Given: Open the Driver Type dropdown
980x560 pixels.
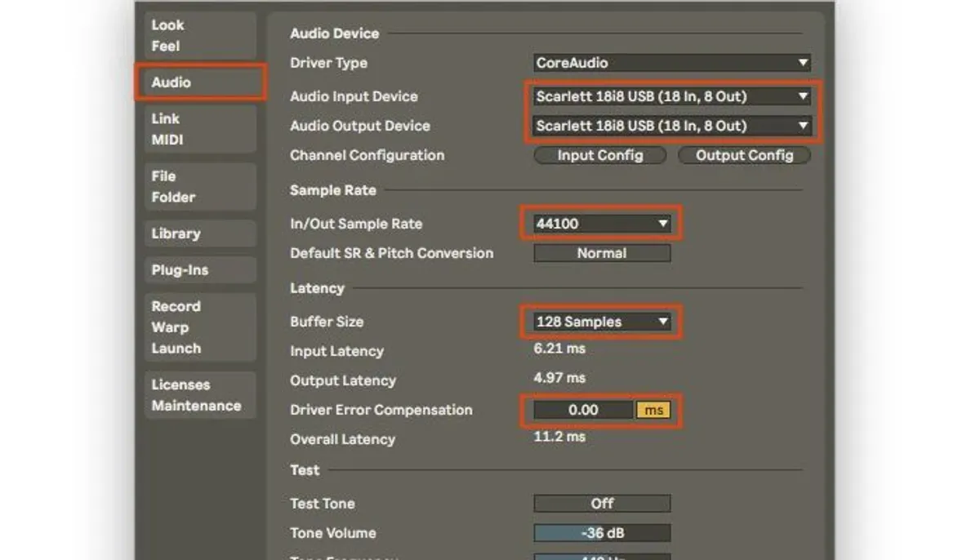Looking at the screenshot, I should 671,63.
